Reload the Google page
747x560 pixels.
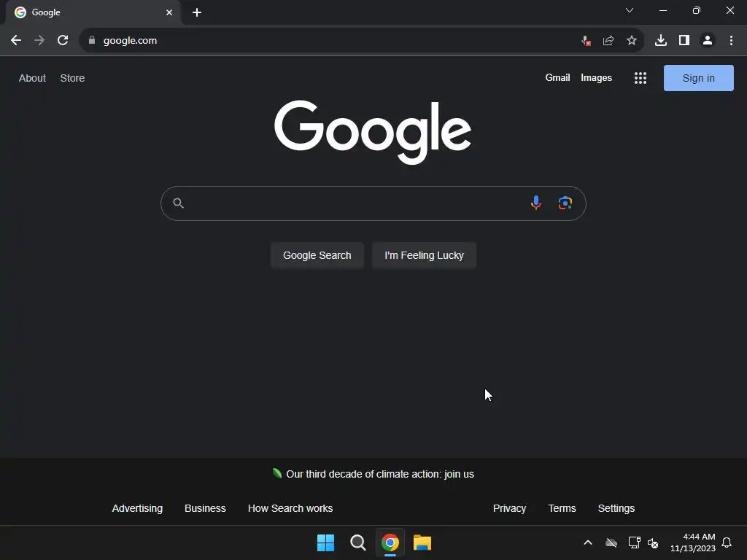[x=63, y=41]
